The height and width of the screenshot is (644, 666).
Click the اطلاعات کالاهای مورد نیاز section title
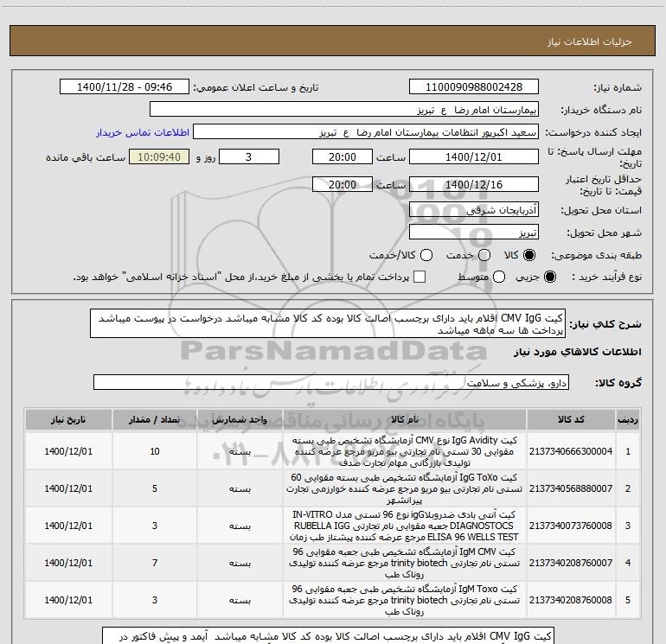[x=577, y=352]
